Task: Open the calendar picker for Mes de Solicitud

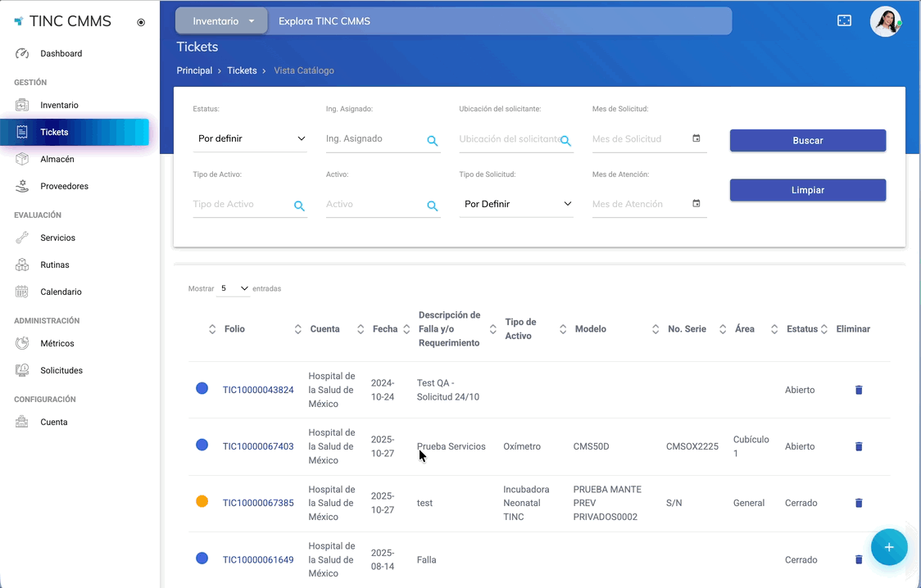Action: [x=696, y=138]
